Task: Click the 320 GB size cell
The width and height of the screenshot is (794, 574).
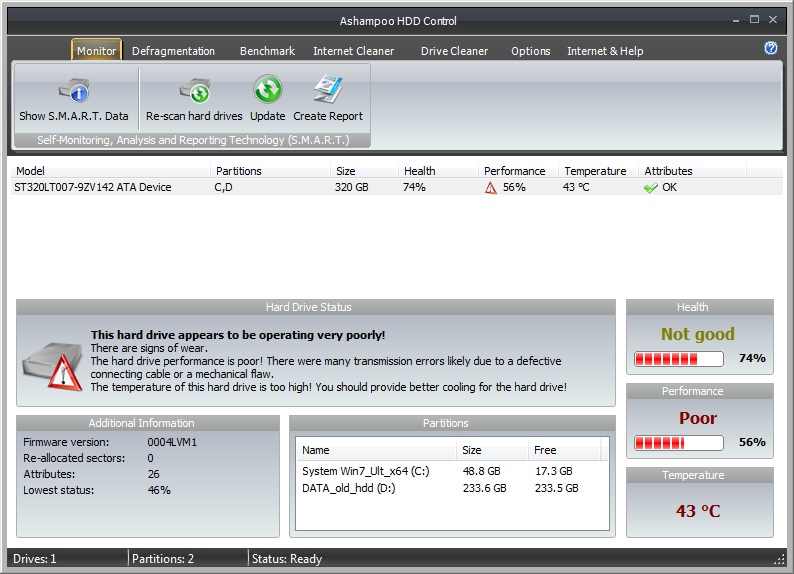Action: (x=351, y=187)
